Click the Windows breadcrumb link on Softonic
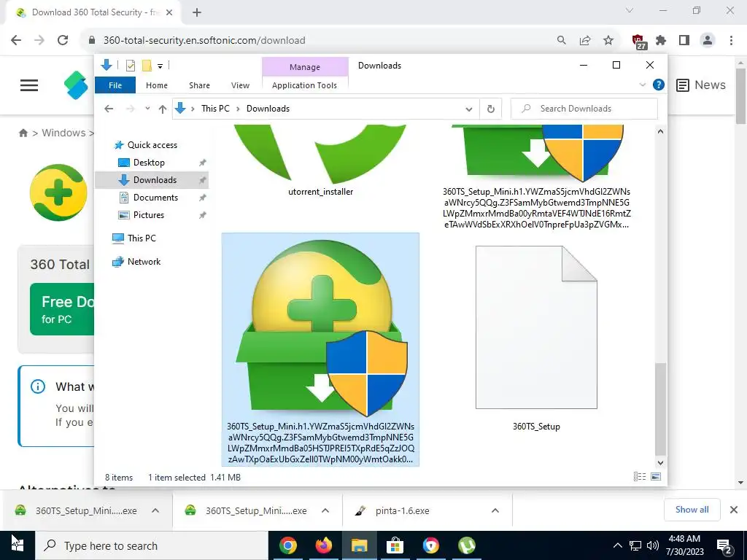 (x=63, y=133)
